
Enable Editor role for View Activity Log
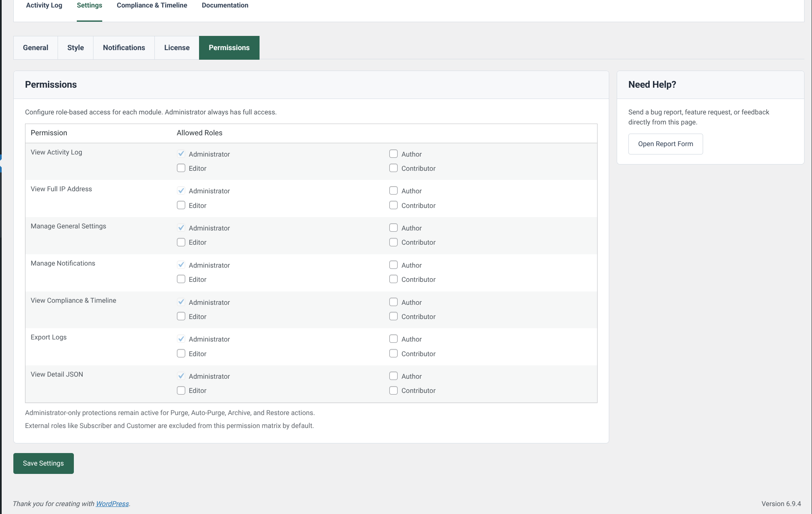coord(181,168)
